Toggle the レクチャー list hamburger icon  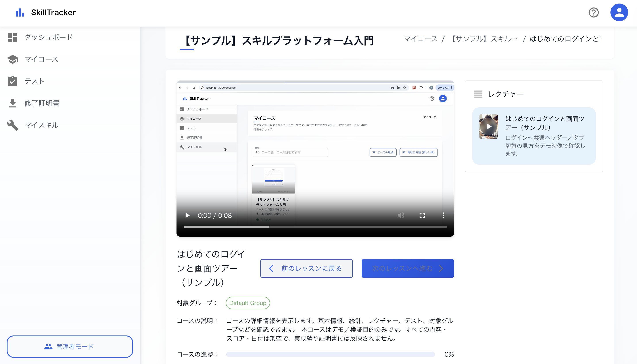pyautogui.click(x=478, y=94)
